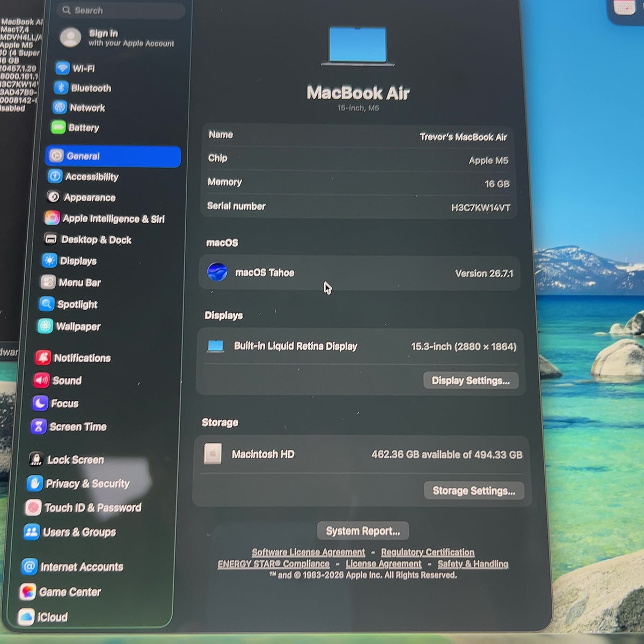Open the ENERGY STAR® Compliance link
Viewport: 644px width, 644px height.
[x=274, y=563]
